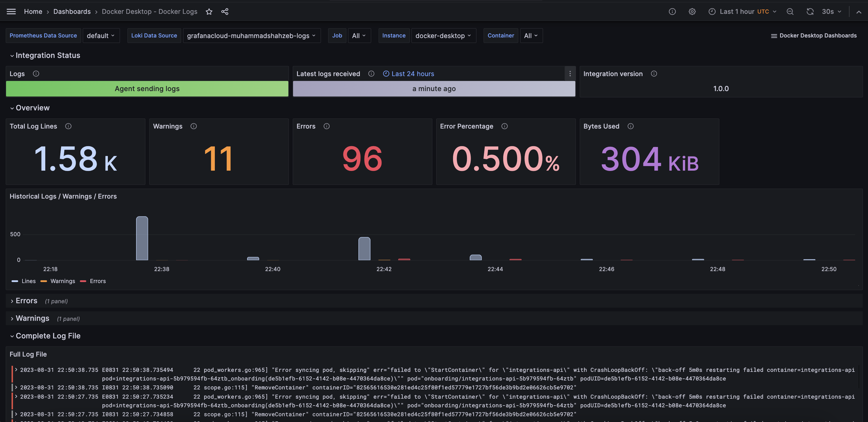Toggle the Warnings series in legend
868x422 pixels.
pos(63,281)
